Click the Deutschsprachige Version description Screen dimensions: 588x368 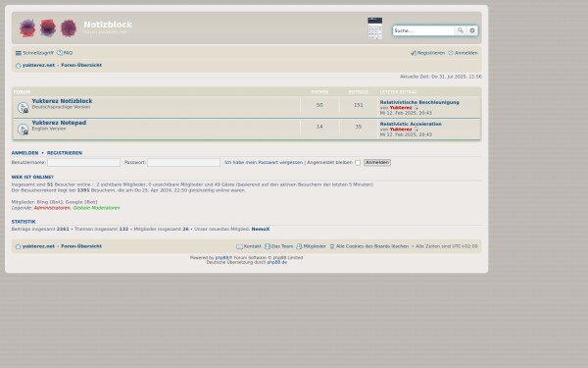(x=61, y=107)
